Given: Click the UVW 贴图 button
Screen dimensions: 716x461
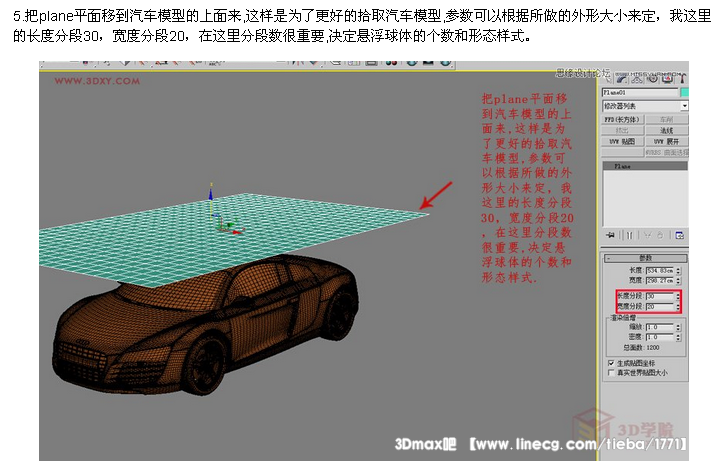Looking at the screenshot, I should click(x=622, y=141).
